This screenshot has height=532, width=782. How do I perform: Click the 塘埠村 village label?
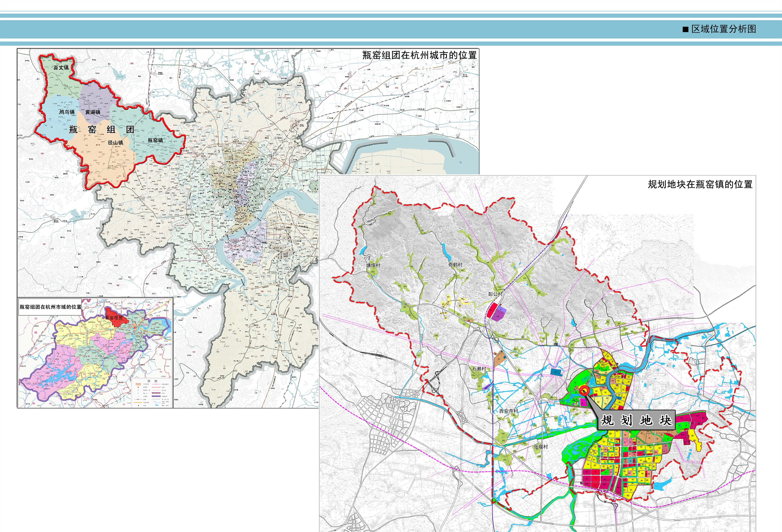coord(373,265)
